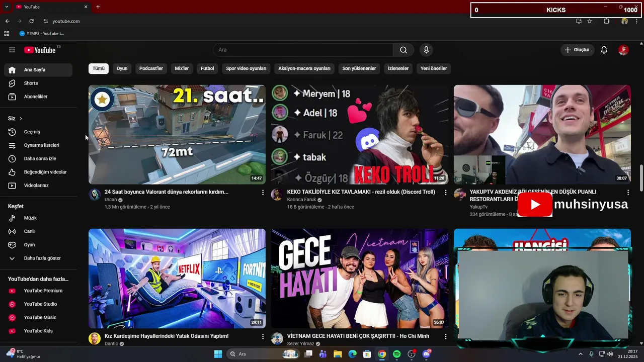Open Canlı live section
Image resolution: width=644 pixels, height=362 pixels.
click(x=38, y=231)
